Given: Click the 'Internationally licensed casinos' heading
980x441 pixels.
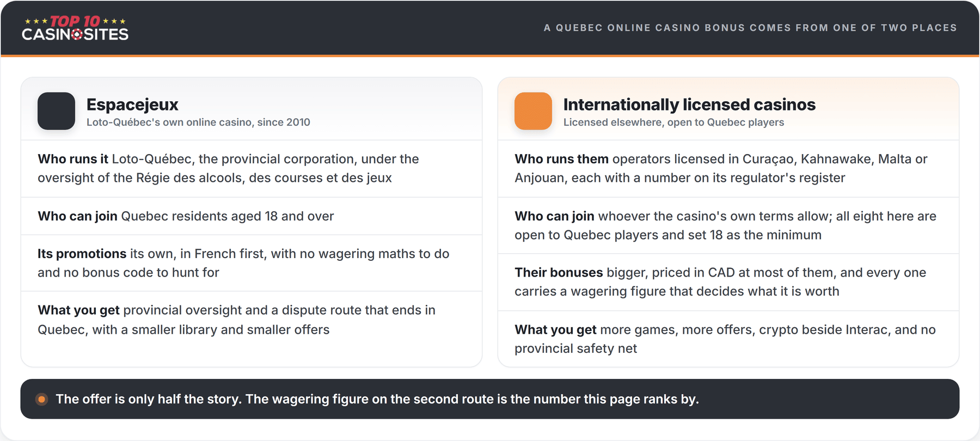Looking at the screenshot, I should 689,104.
